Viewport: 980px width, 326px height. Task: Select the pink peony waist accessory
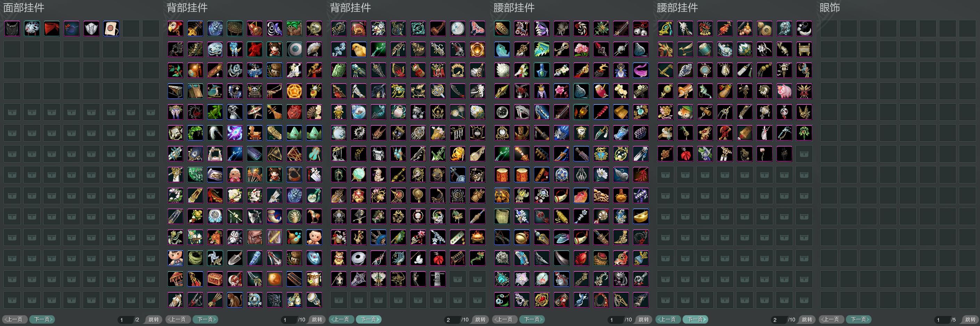pyautogui.click(x=581, y=49)
